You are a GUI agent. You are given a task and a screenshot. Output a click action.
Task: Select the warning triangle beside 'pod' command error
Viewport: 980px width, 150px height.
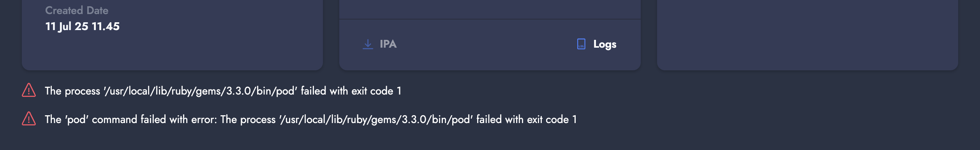[x=29, y=119]
